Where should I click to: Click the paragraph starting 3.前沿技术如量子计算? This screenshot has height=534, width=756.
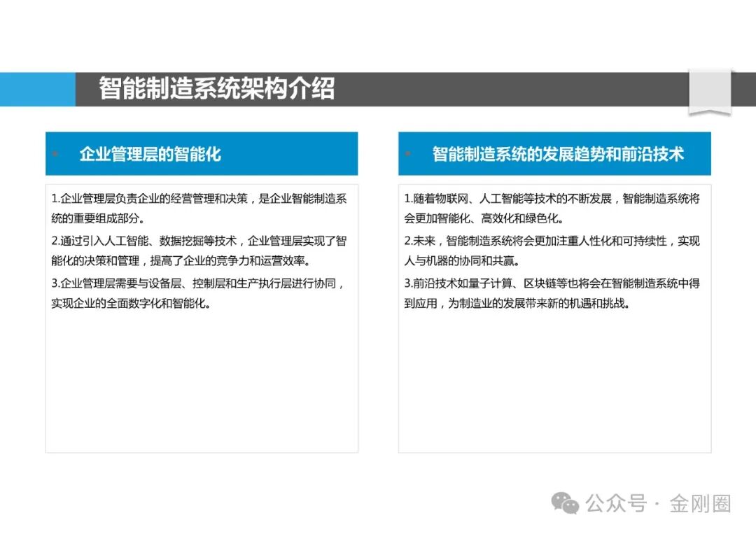(x=552, y=293)
